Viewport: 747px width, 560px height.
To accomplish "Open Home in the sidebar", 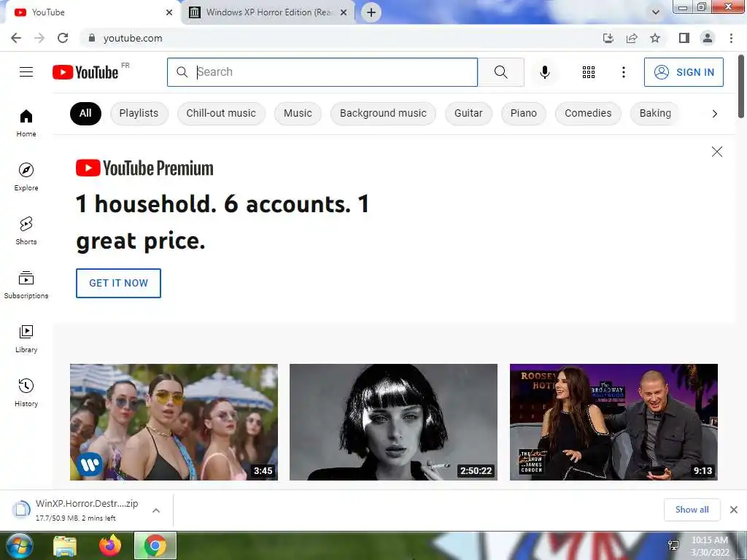I will [26, 123].
